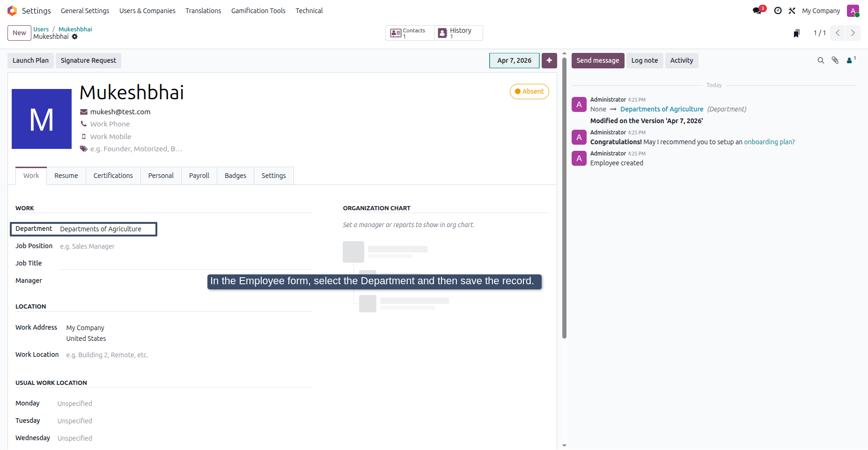Open the onboarding plan? link
Viewport: 868px width, 450px height.
point(769,142)
